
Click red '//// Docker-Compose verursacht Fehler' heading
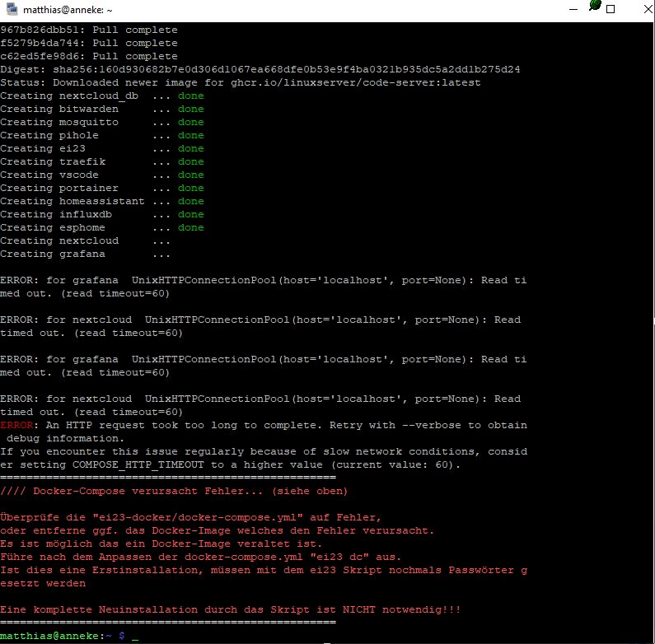(x=174, y=491)
